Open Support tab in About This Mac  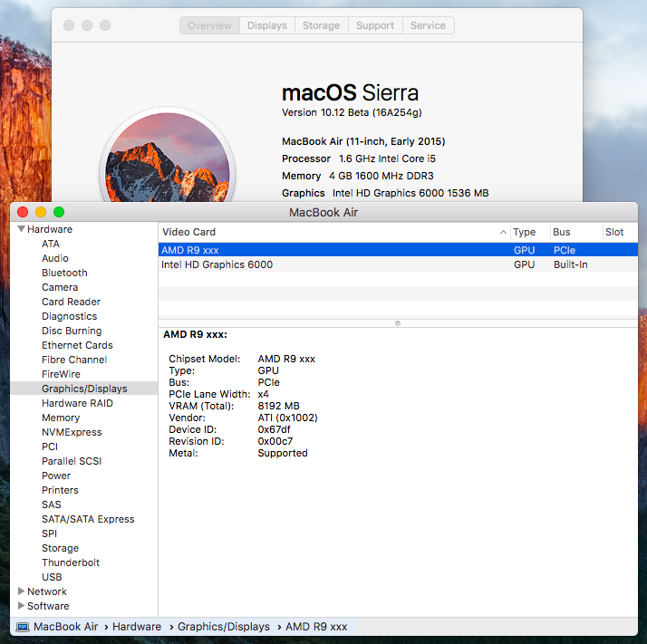pos(375,25)
